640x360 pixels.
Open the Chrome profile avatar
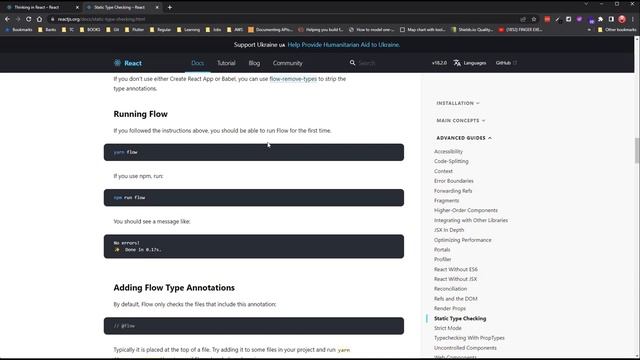click(622, 19)
